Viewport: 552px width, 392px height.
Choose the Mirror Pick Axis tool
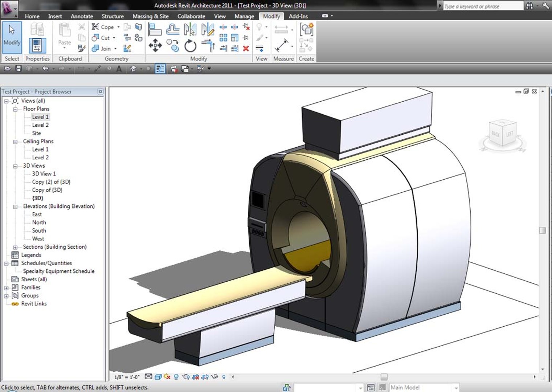pyautogui.click(x=190, y=29)
